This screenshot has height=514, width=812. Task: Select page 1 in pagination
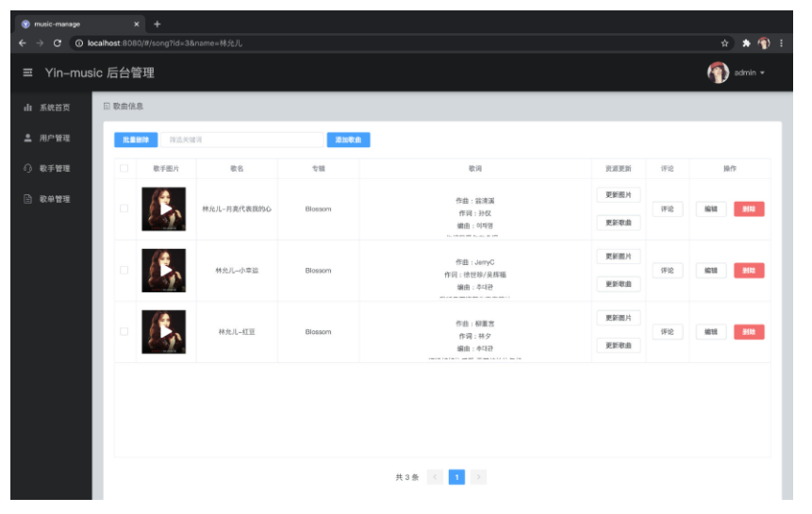[456, 476]
